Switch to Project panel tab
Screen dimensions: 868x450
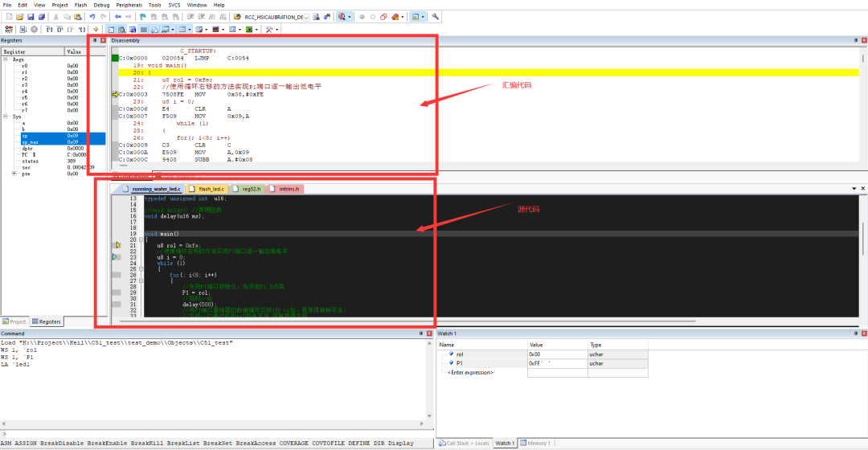[x=14, y=321]
